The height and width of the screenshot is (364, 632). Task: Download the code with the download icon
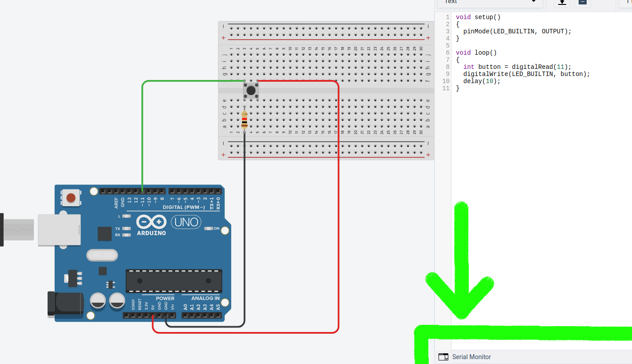562,2
